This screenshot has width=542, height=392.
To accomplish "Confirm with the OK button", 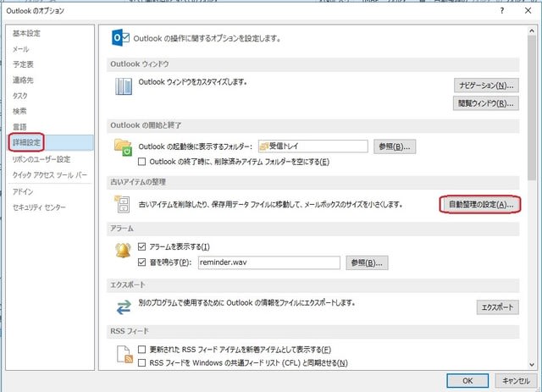I will coord(467,381).
